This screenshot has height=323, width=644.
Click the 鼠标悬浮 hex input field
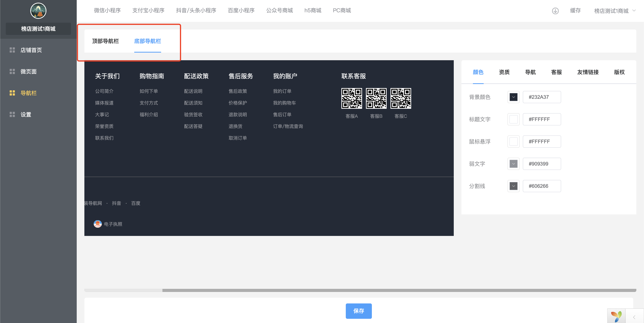542,142
